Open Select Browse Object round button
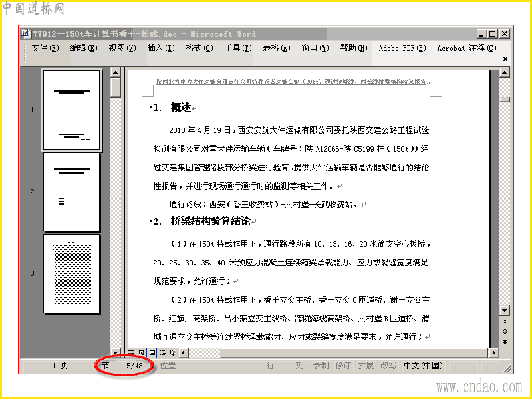 (505, 331)
